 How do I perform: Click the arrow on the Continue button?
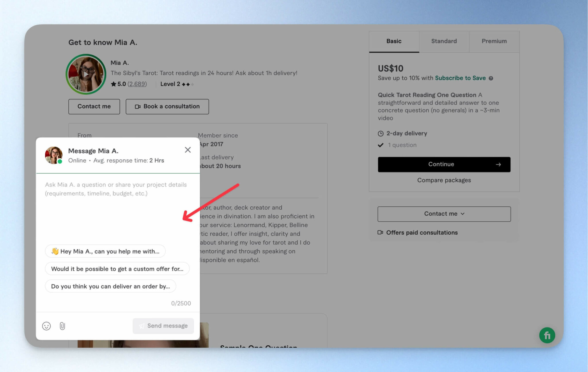coord(498,164)
